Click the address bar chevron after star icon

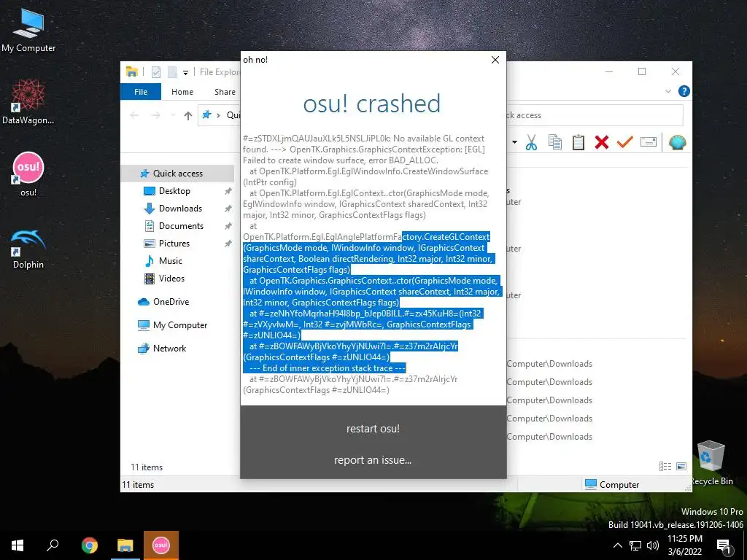[219, 115]
